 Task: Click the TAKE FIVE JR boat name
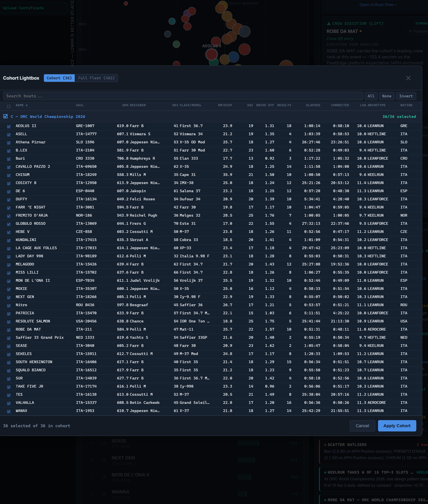pos(29,386)
